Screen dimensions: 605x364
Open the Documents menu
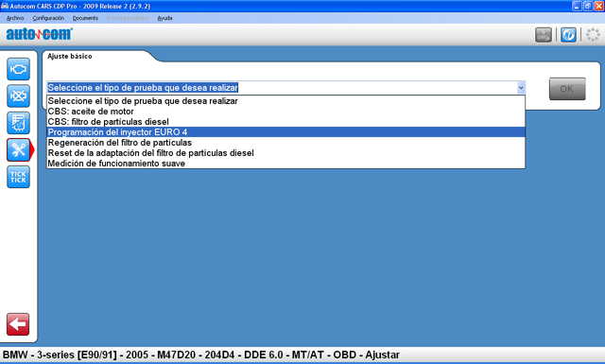[x=85, y=18]
